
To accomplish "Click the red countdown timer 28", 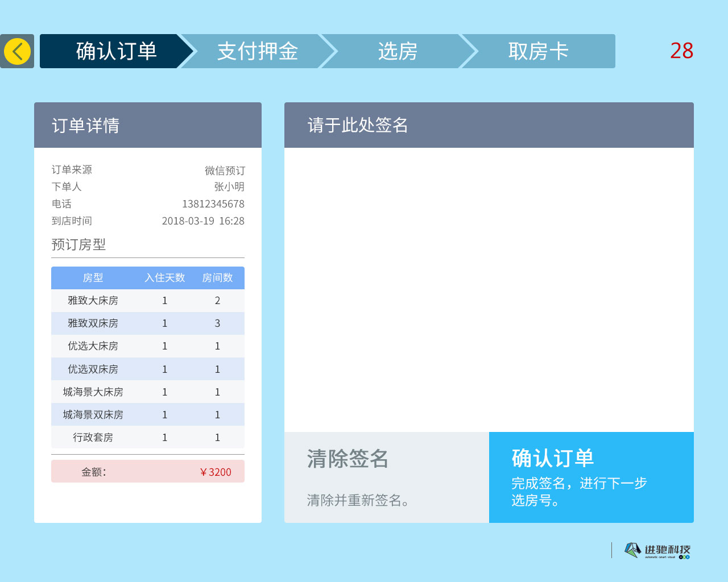I will (681, 51).
